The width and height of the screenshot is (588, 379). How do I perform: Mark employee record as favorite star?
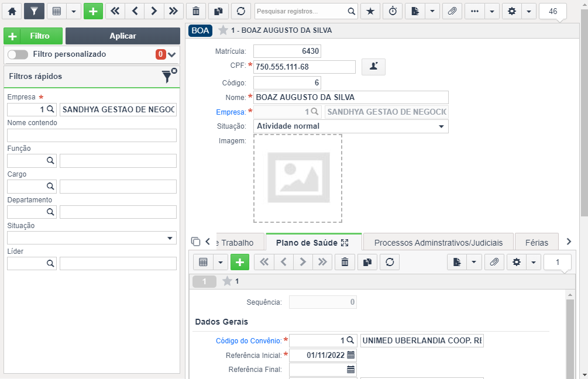click(x=223, y=30)
